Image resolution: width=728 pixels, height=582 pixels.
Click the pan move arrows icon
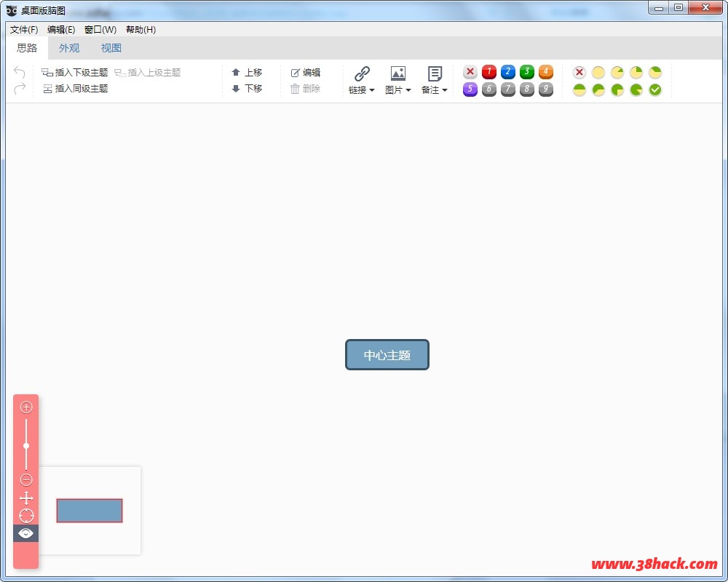(26, 498)
